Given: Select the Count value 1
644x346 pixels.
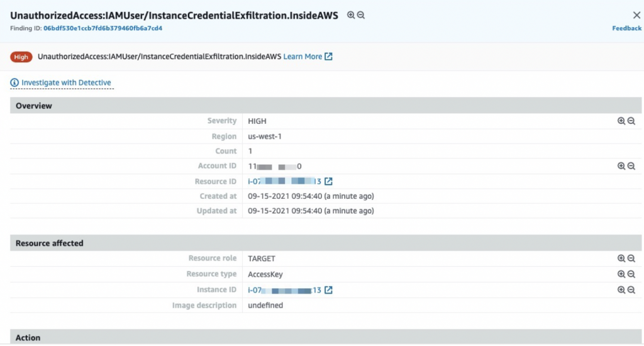Looking at the screenshot, I should tap(250, 151).
